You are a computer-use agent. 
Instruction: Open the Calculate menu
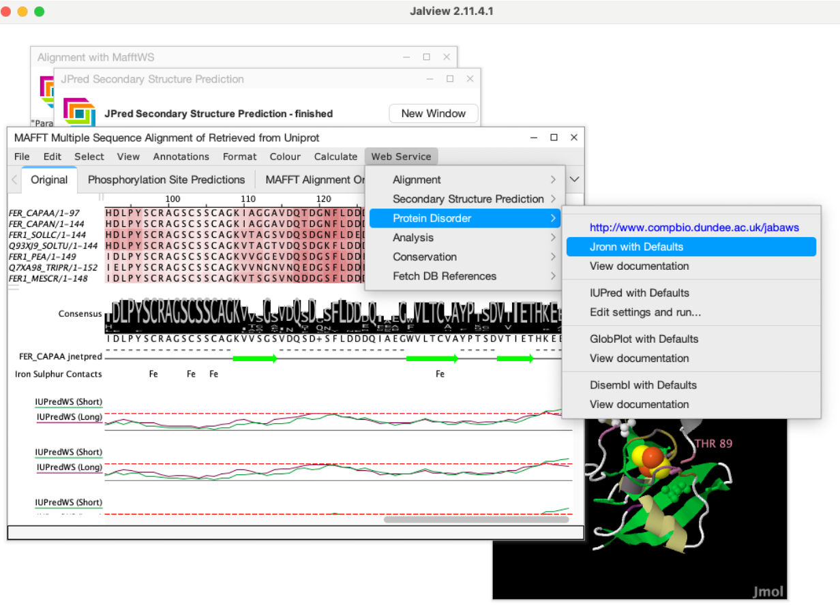(x=335, y=157)
